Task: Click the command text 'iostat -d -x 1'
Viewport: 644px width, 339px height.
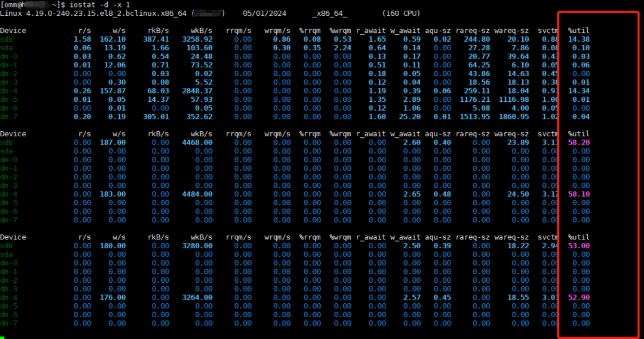Action: point(100,5)
